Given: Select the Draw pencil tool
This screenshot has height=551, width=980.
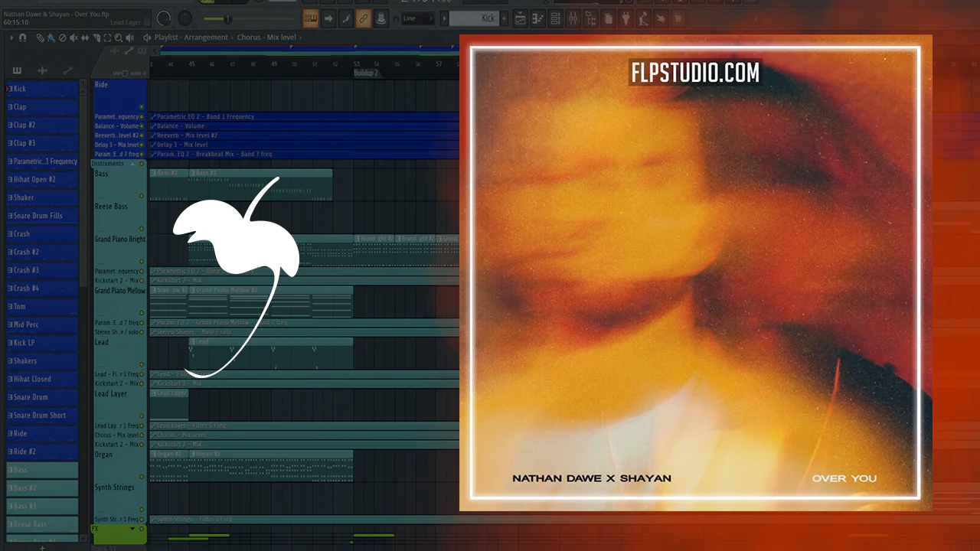Looking at the screenshot, I should [40, 37].
